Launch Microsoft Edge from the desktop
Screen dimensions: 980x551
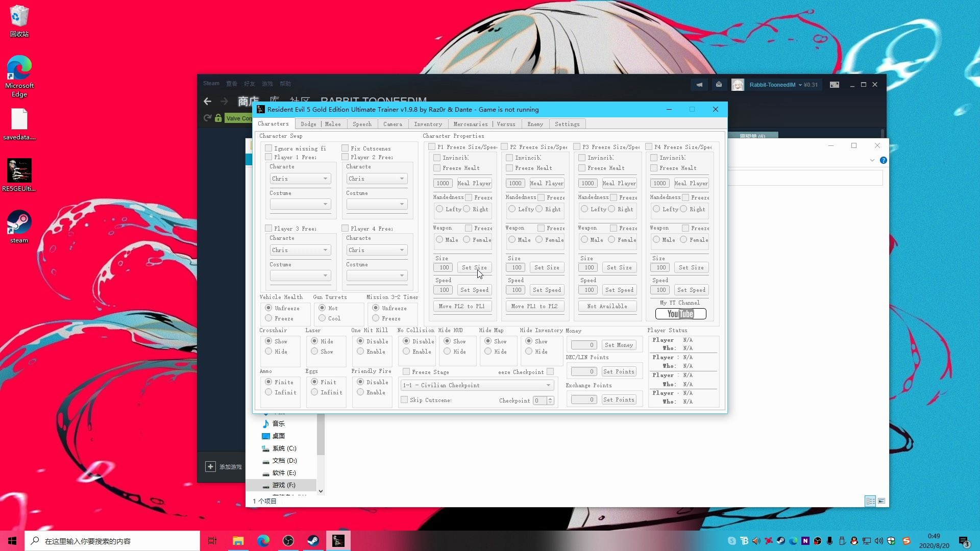coord(19,76)
